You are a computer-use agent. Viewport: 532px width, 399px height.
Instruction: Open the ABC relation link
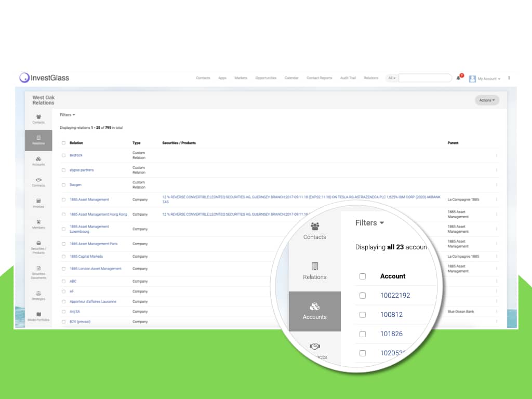[73, 281]
